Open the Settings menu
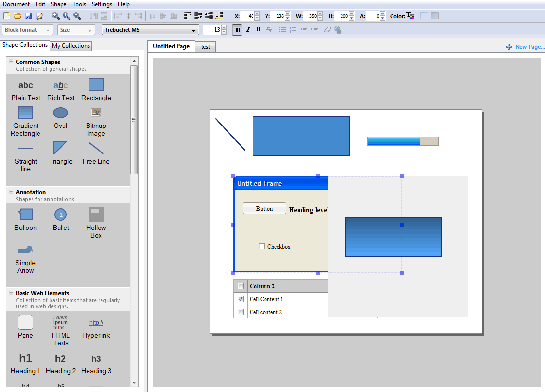The image size is (545, 392). (102, 4)
